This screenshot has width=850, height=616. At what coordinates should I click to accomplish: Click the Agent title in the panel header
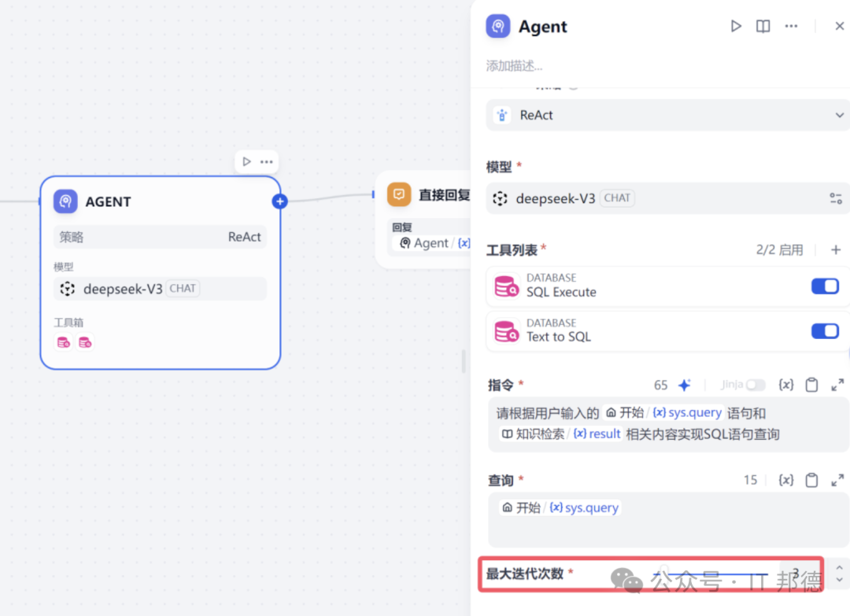point(542,26)
